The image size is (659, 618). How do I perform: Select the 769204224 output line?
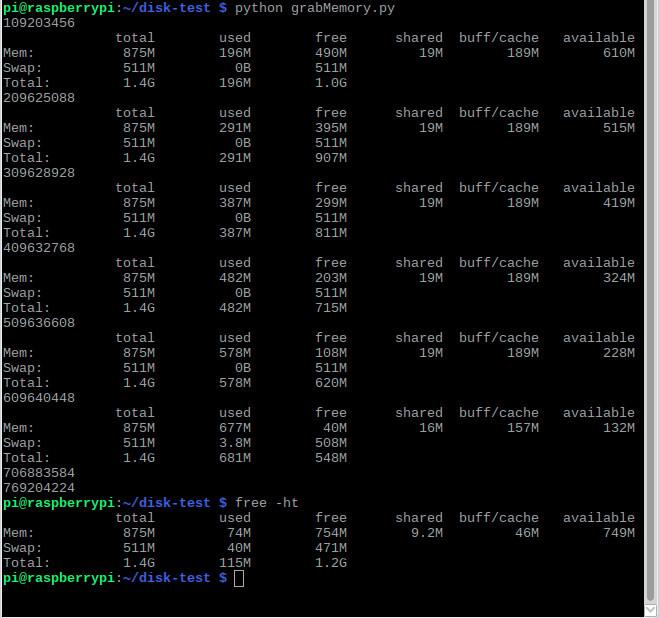[39, 488]
